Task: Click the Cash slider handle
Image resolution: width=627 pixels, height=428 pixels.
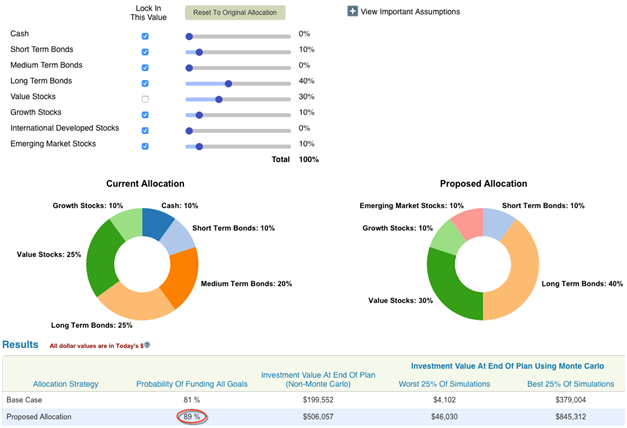Action: [x=189, y=35]
